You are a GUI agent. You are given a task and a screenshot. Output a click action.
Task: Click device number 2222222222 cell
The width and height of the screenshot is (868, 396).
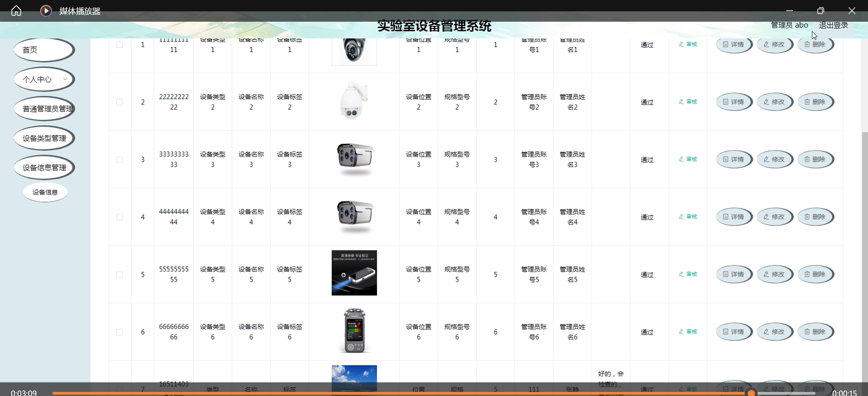(x=174, y=102)
